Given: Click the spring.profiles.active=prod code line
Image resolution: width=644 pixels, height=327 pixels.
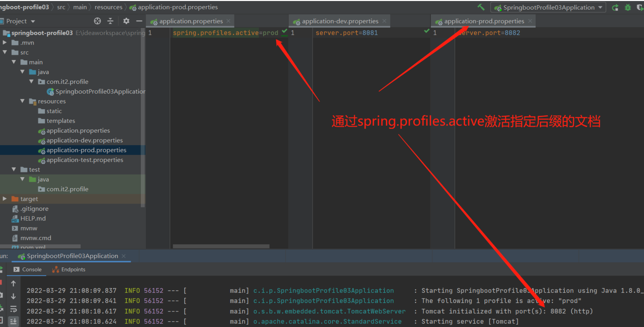Looking at the screenshot, I should click(225, 33).
